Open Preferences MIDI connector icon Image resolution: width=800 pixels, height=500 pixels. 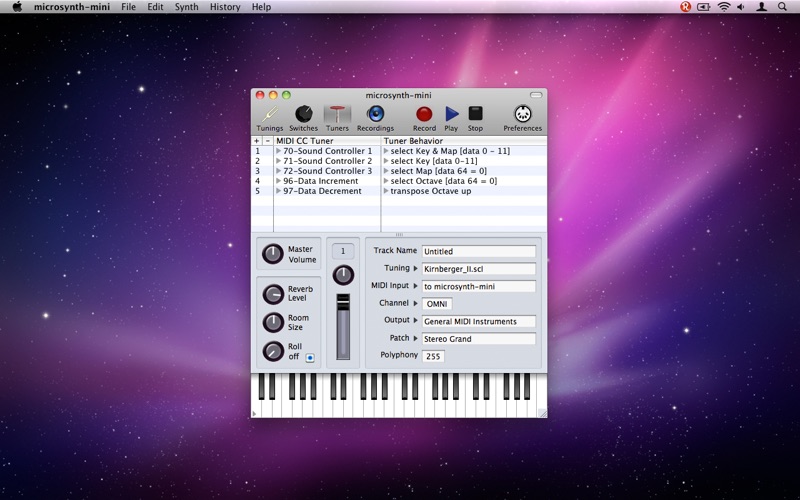[x=522, y=119]
